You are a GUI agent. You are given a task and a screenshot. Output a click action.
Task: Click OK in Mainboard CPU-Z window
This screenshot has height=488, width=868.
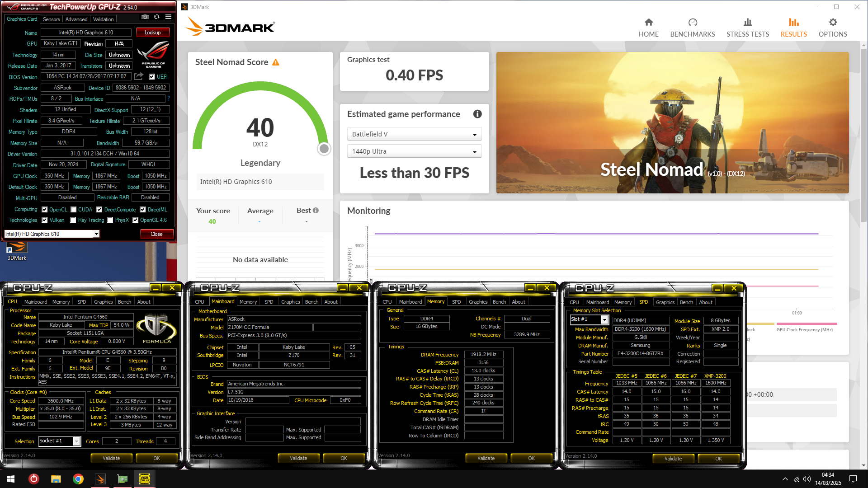pos(344,458)
